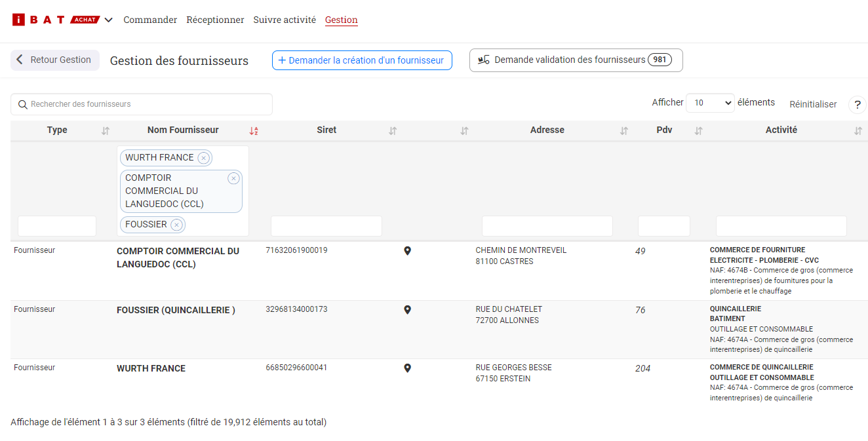This screenshot has height=441, width=868.
Task: Click the Pdv column filter field
Action: [664, 226]
